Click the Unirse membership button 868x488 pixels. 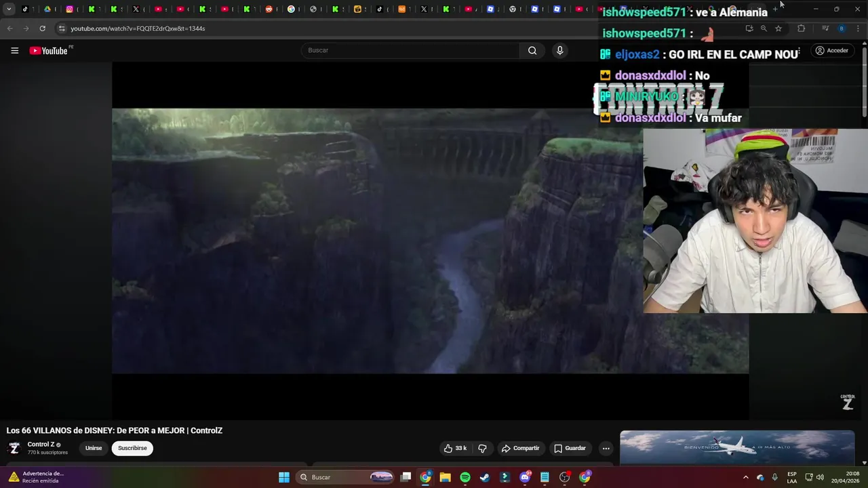pyautogui.click(x=94, y=448)
